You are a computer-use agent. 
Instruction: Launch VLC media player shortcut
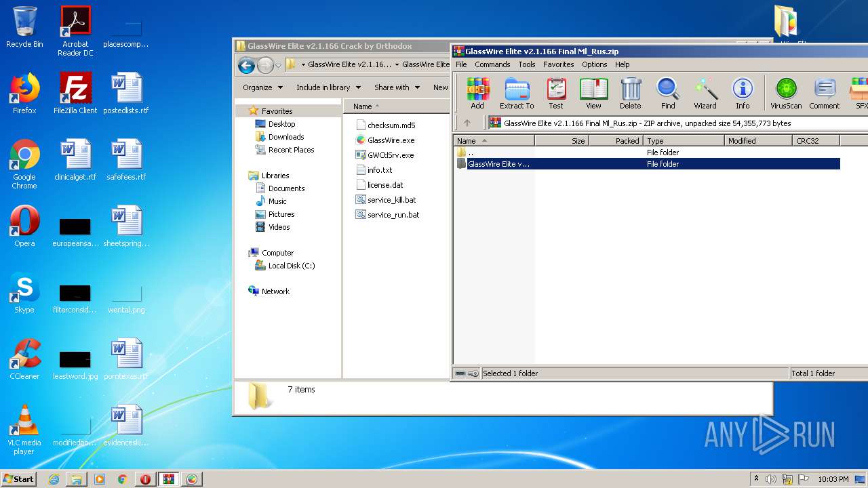pyautogui.click(x=24, y=430)
